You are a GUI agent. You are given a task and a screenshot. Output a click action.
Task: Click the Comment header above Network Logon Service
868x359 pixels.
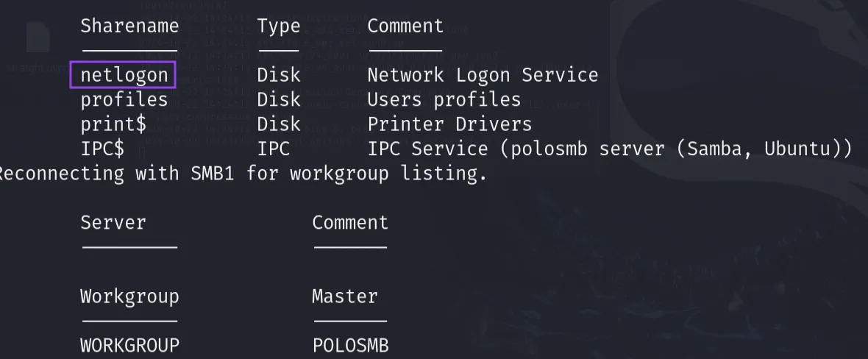(405, 26)
